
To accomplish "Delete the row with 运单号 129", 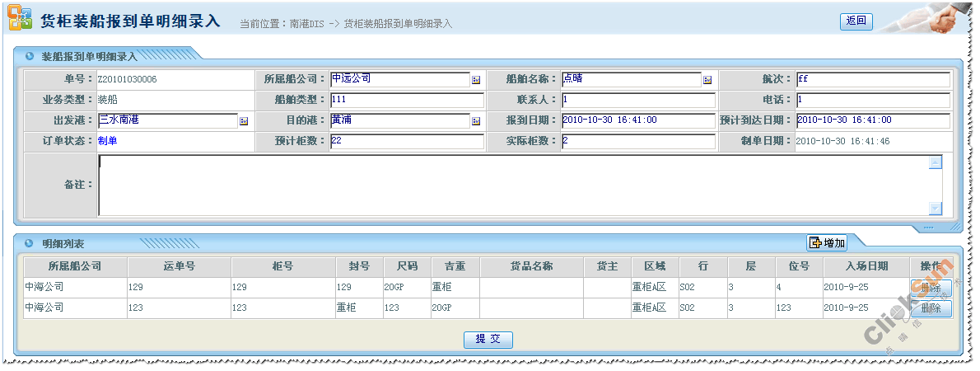I will point(931,288).
